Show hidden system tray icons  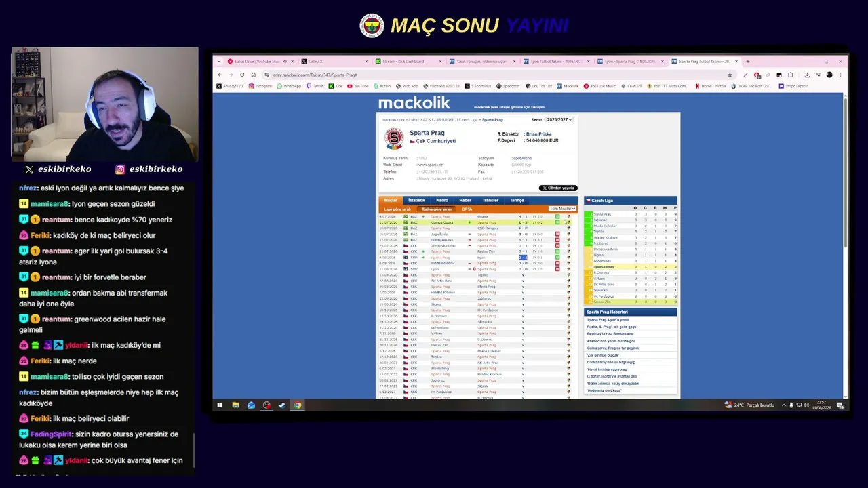tap(784, 405)
